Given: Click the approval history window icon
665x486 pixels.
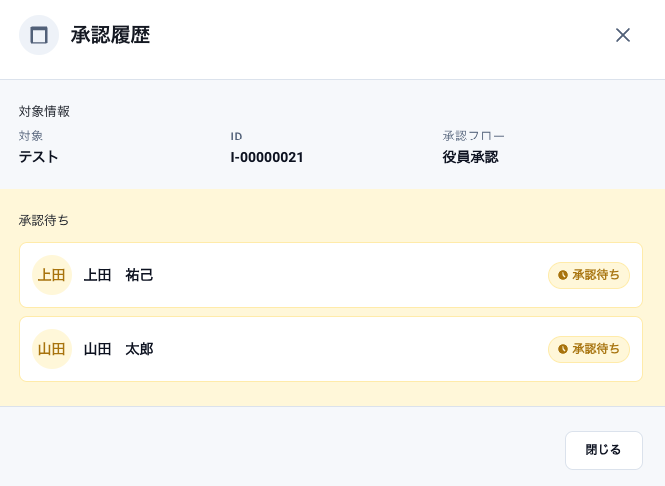Looking at the screenshot, I should tap(39, 35).
